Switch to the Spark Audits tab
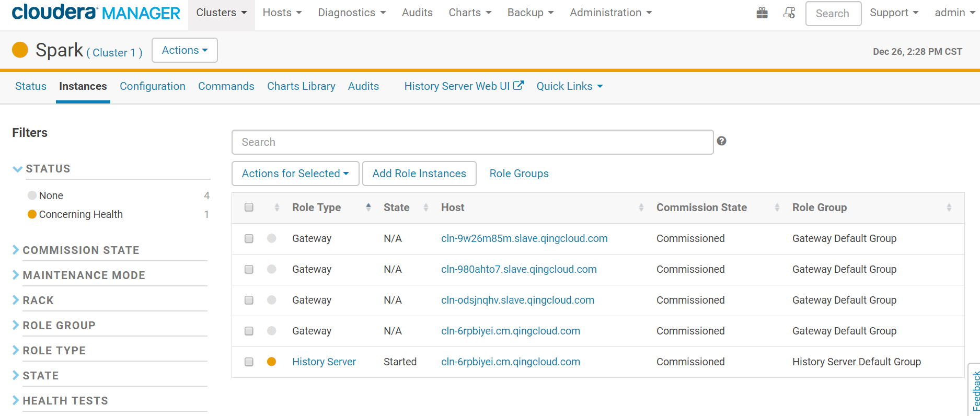The height and width of the screenshot is (416, 980). click(x=363, y=86)
